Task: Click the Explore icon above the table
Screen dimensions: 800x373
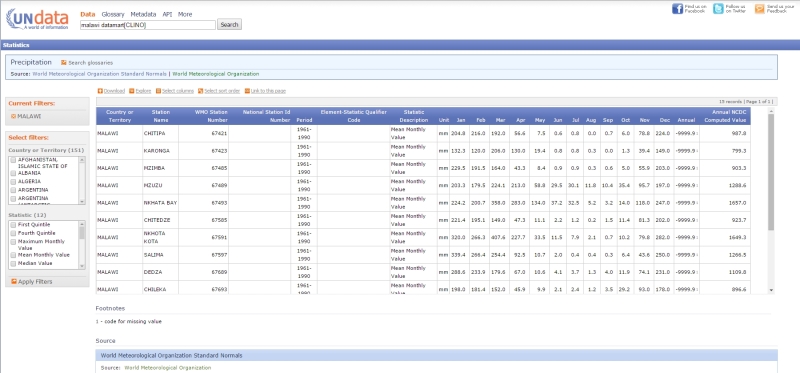Action: [x=132, y=91]
